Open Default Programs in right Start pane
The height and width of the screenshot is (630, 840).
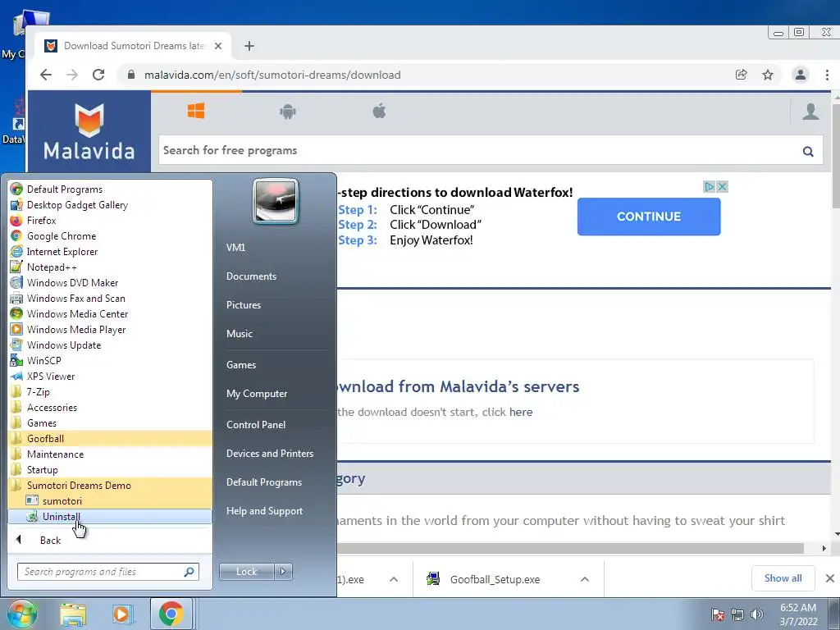point(263,482)
